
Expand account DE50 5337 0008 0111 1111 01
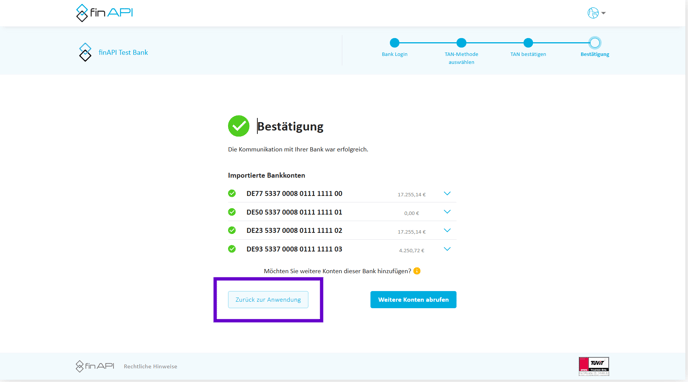point(447,212)
